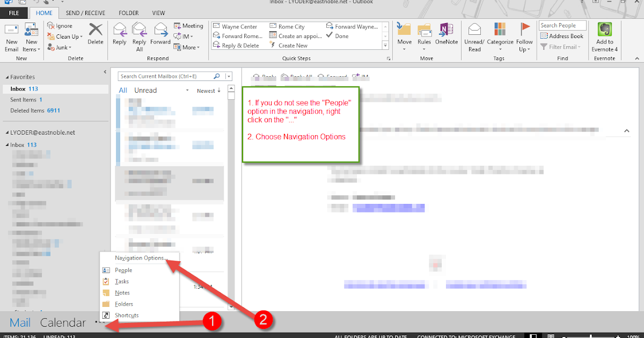Open the Calendar view
Image resolution: width=644 pixels, height=338 pixels.
click(63, 322)
